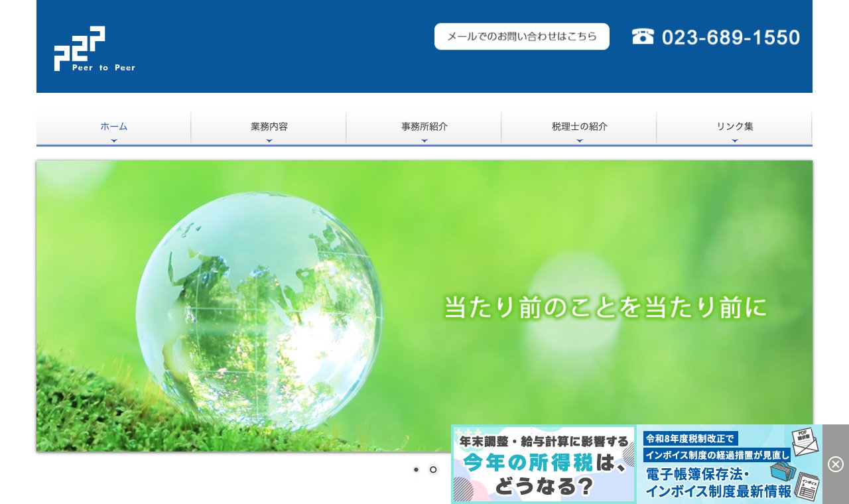The image size is (849, 504).
Task: Expand arrow under 業務内容
Action: pos(269,141)
